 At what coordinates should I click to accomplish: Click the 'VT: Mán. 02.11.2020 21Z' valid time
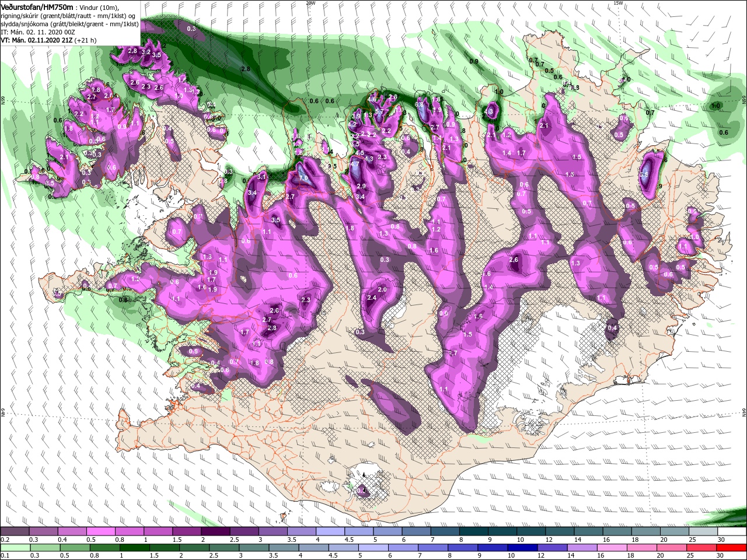click(x=37, y=41)
